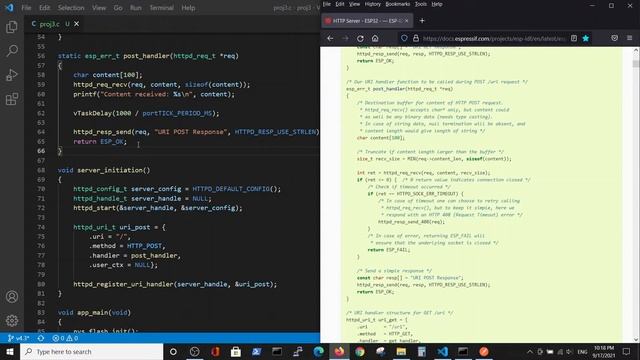Screen dimensions: 640x360
Task: Click line number 66 in the gutter
Action: (x=41, y=151)
